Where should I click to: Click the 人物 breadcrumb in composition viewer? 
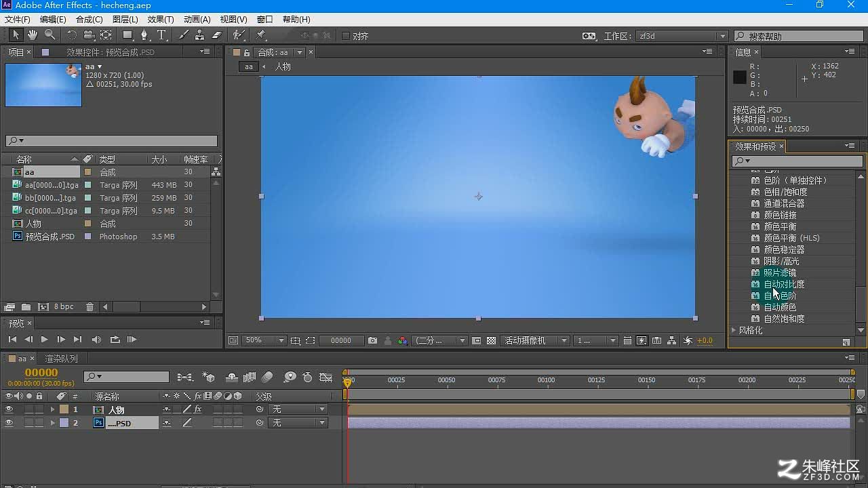coord(283,66)
